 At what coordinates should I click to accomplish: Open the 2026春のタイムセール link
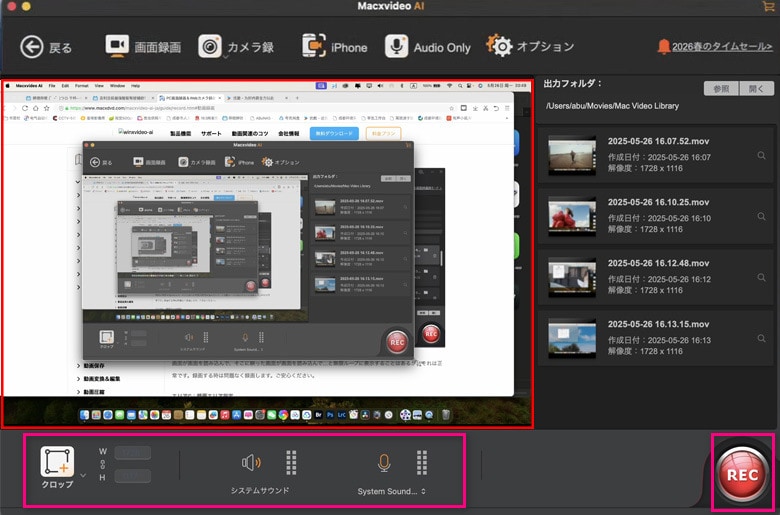click(x=722, y=47)
